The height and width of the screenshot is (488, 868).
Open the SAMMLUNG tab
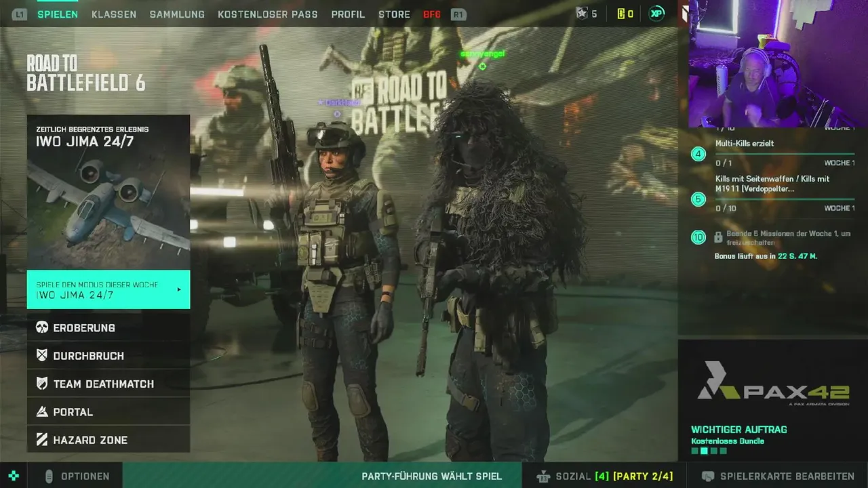click(177, 14)
